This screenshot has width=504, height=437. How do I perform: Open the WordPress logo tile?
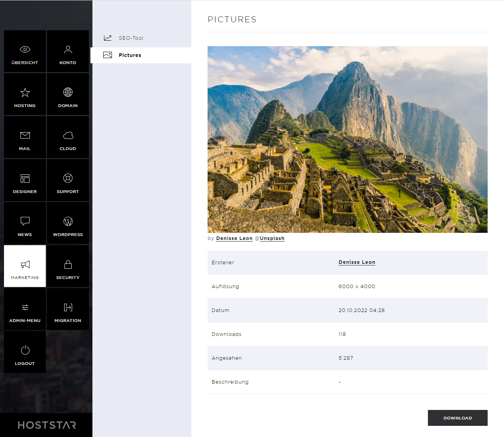point(68,223)
